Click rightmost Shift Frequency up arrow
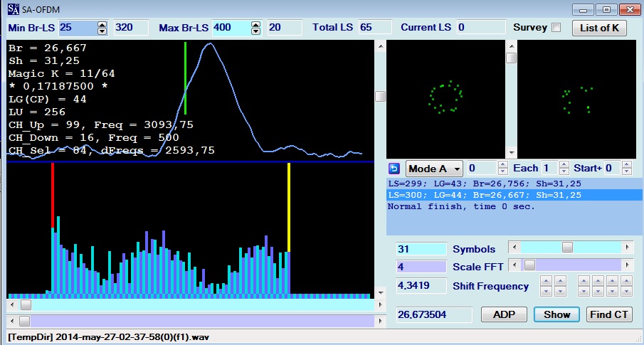Viewport: 644px width, 345px height. click(626, 282)
